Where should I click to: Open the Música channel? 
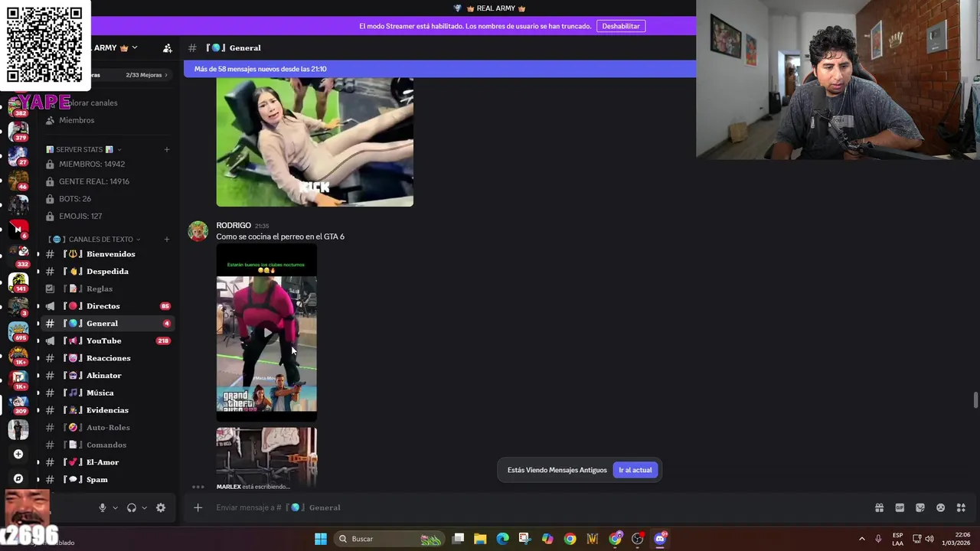[107, 393]
